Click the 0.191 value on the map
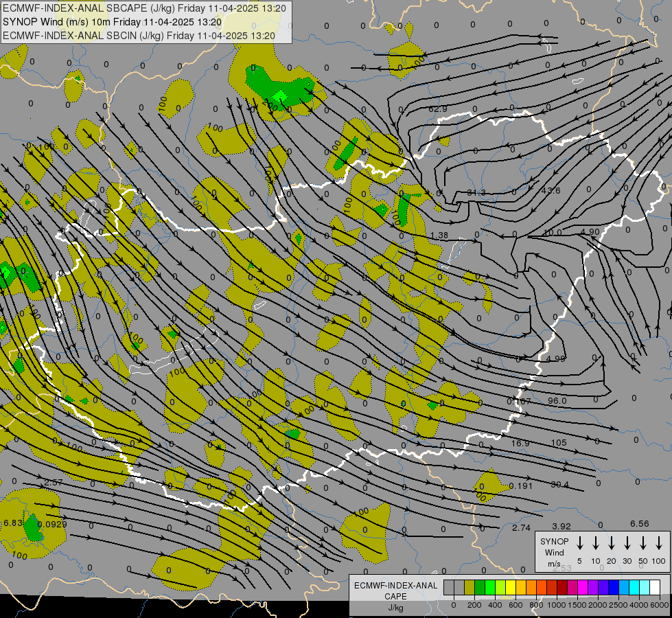Viewport: 672px width, 618px height. pos(520,486)
